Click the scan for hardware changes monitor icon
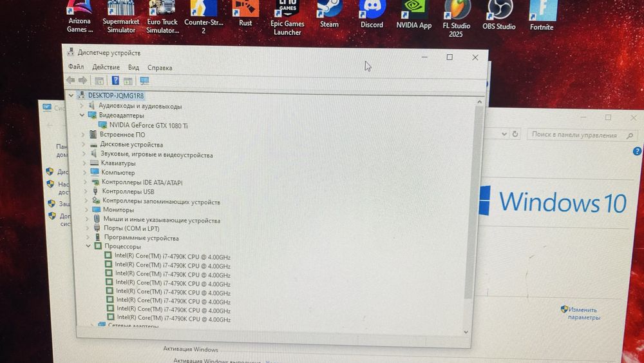 pos(144,81)
